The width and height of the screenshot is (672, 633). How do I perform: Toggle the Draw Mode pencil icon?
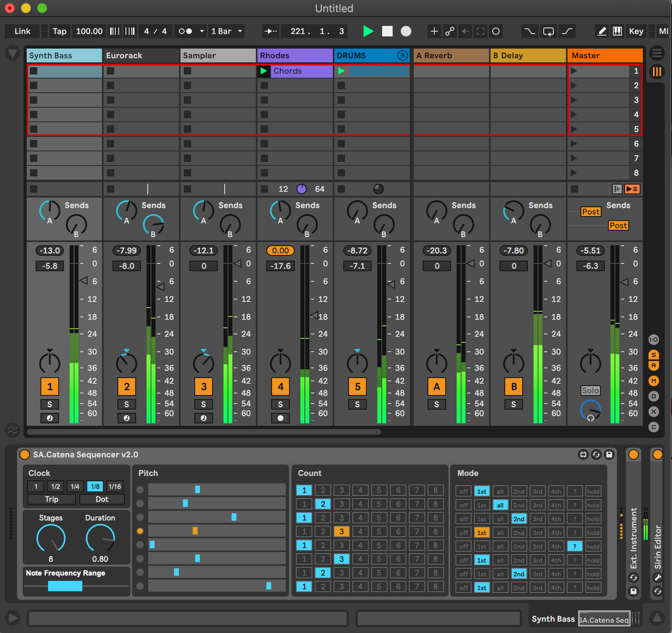click(x=602, y=31)
